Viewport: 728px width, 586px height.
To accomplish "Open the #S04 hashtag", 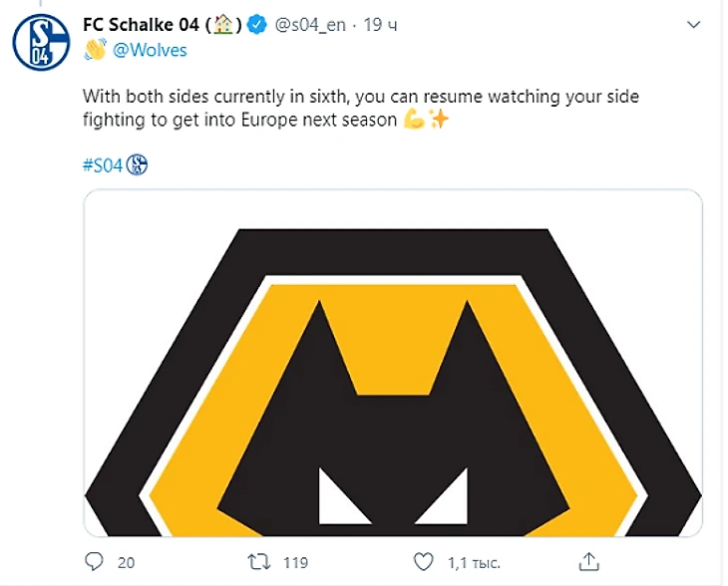I will coord(103,165).
